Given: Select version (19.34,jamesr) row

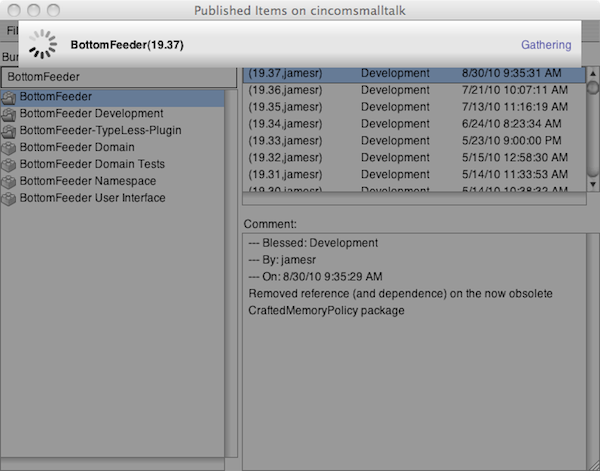Looking at the screenshot, I should point(414,124).
